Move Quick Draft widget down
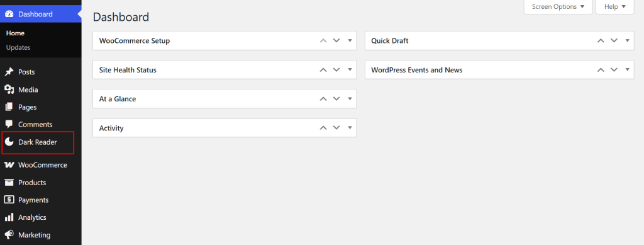Screen dimensions: 644x245 (x=614, y=41)
